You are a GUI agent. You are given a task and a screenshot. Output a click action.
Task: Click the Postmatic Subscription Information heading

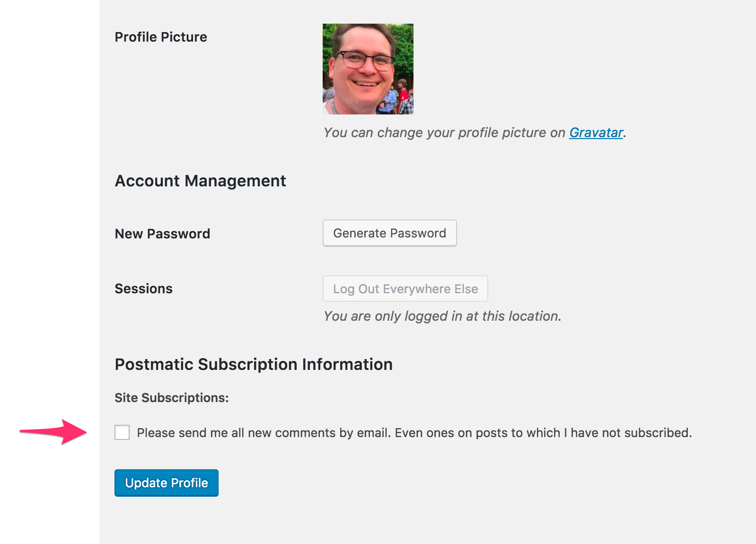click(254, 365)
